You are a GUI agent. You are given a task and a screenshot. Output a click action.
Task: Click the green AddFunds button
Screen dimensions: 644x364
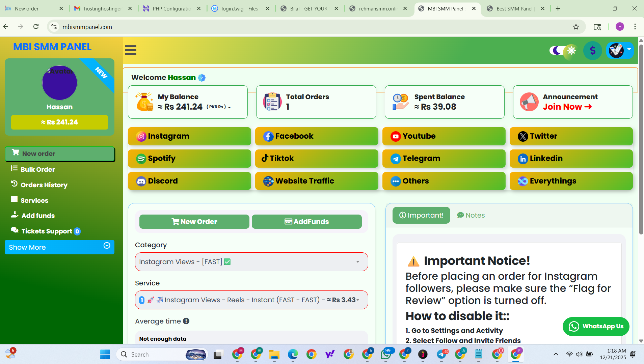click(x=306, y=222)
